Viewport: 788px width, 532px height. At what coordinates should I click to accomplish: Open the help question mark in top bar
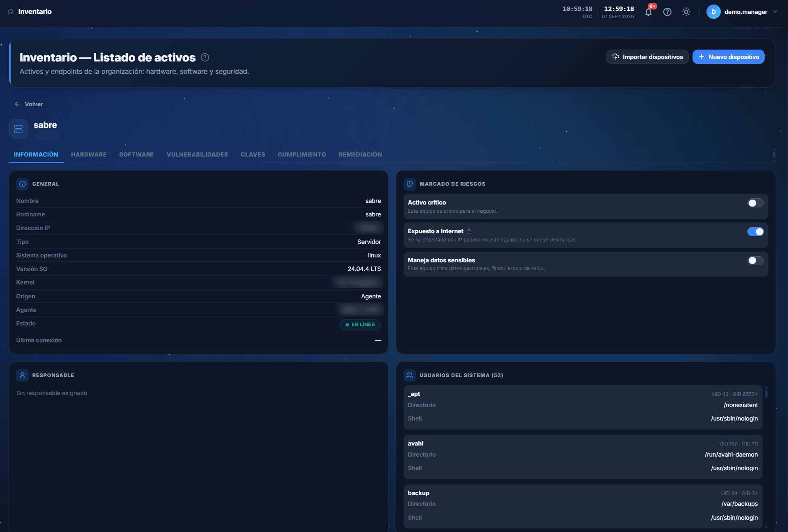pos(667,12)
